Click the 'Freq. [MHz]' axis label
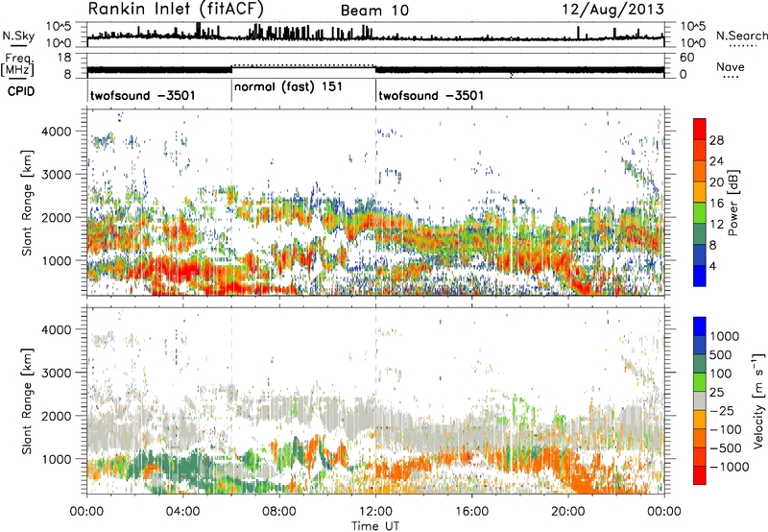The height and width of the screenshot is (532, 768). [17, 64]
